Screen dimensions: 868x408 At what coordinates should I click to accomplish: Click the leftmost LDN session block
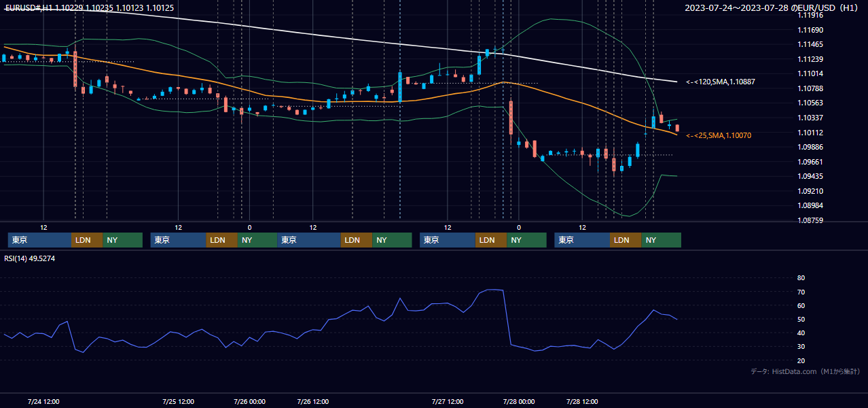pyautogui.click(x=87, y=240)
